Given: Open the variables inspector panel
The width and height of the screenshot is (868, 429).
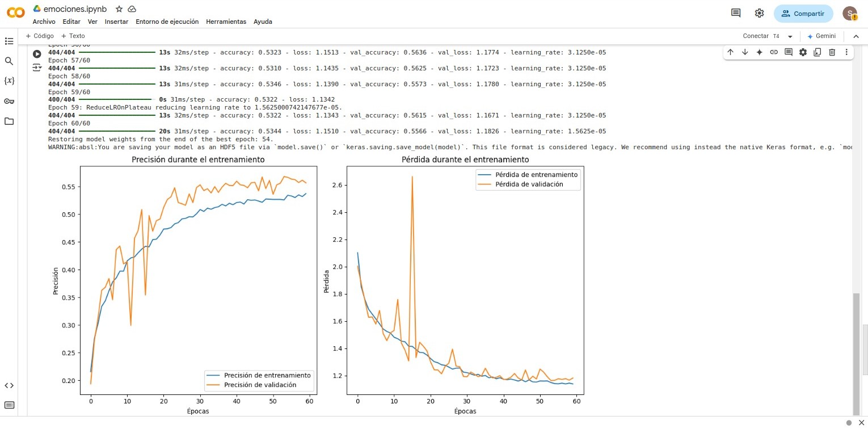Looking at the screenshot, I should click(9, 81).
